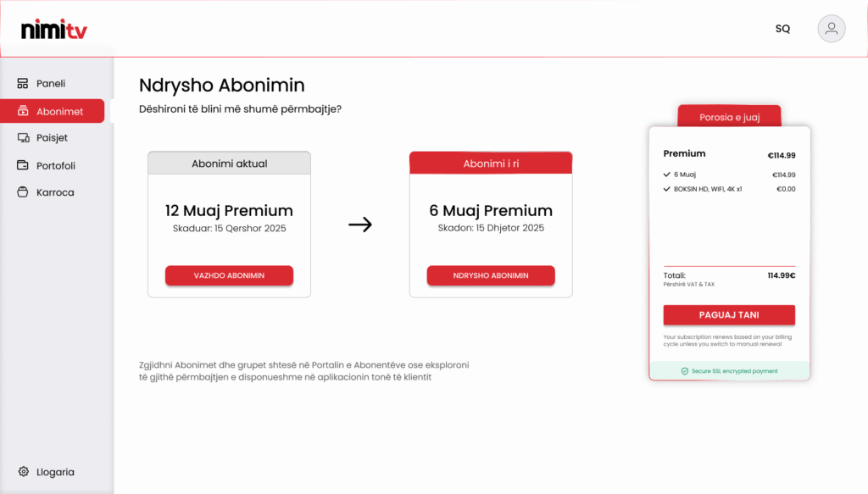Click the nimitv logo
868x494 pixels.
point(54,30)
